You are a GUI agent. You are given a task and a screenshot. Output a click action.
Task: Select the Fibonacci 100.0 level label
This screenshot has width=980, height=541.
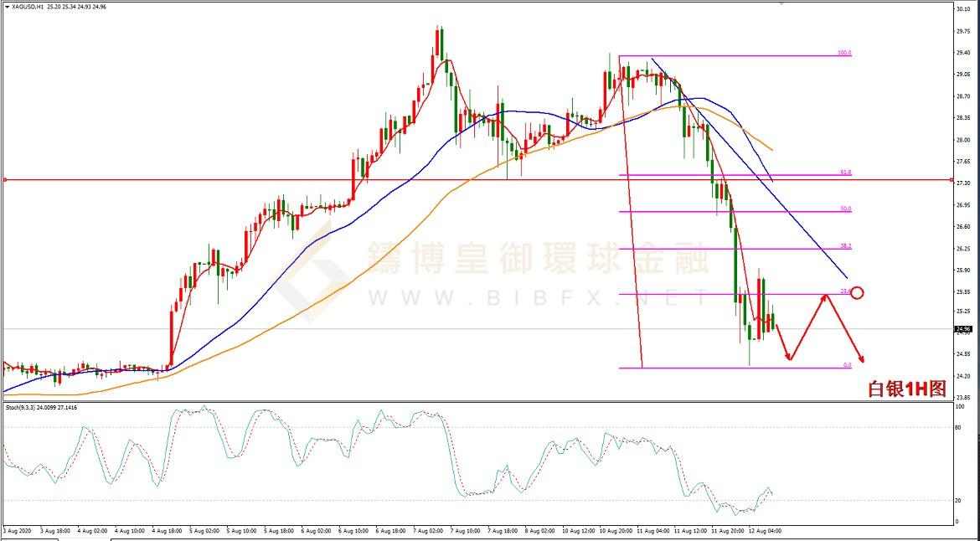pos(843,53)
